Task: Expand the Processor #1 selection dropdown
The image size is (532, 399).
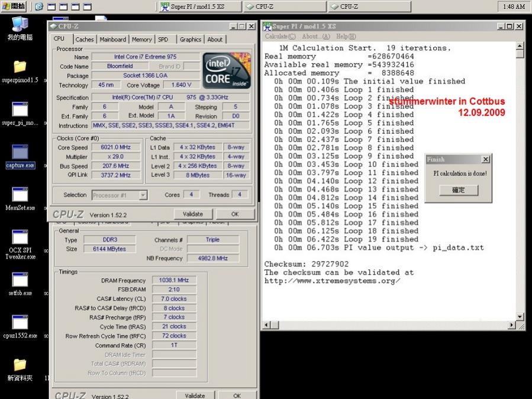Action: [143, 195]
